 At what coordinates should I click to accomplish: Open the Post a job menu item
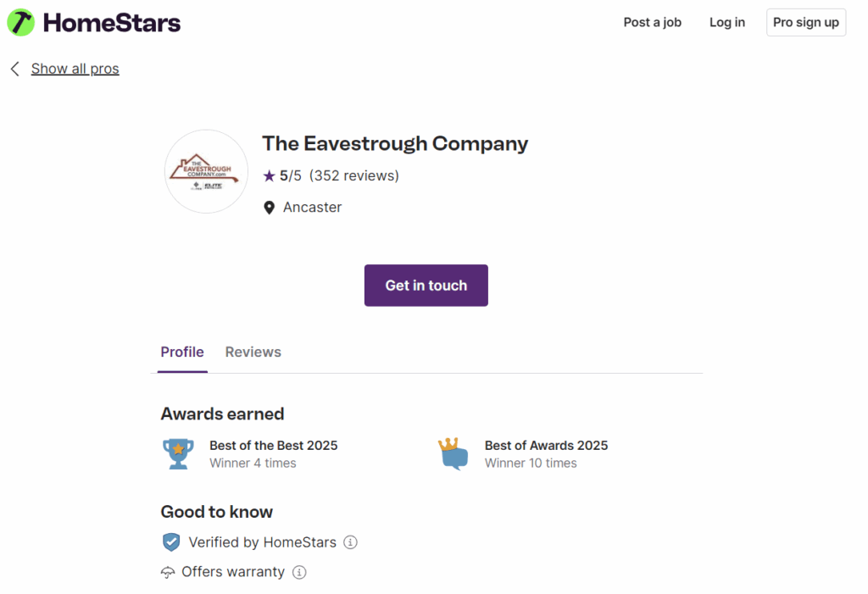(652, 22)
